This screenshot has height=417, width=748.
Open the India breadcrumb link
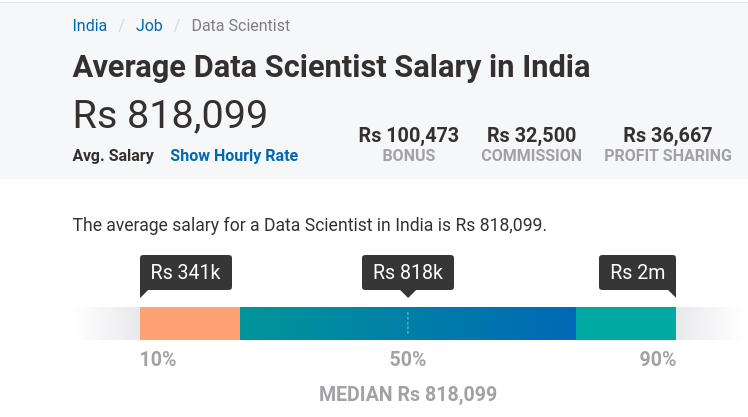click(90, 25)
